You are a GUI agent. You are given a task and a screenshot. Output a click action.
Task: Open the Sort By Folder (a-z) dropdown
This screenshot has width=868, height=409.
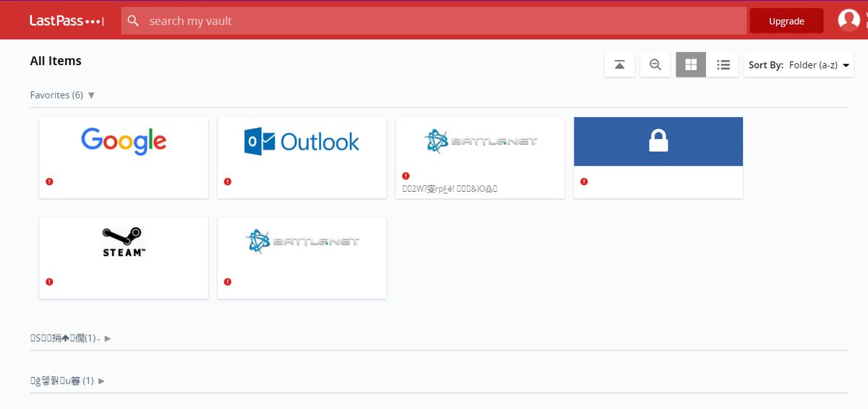(799, 64)
